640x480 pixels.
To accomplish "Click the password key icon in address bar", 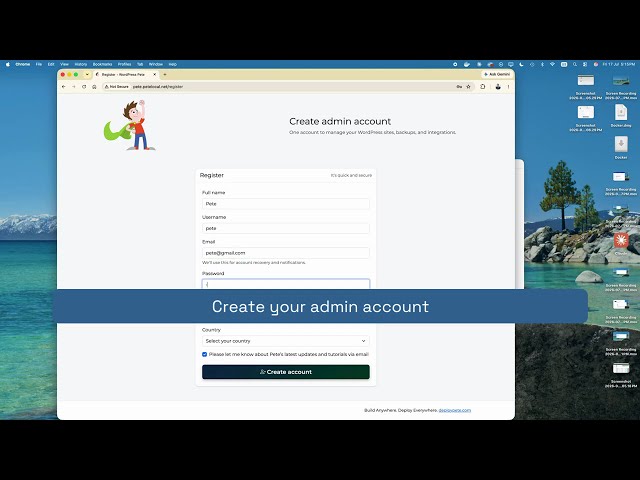I will coord(459,87).
